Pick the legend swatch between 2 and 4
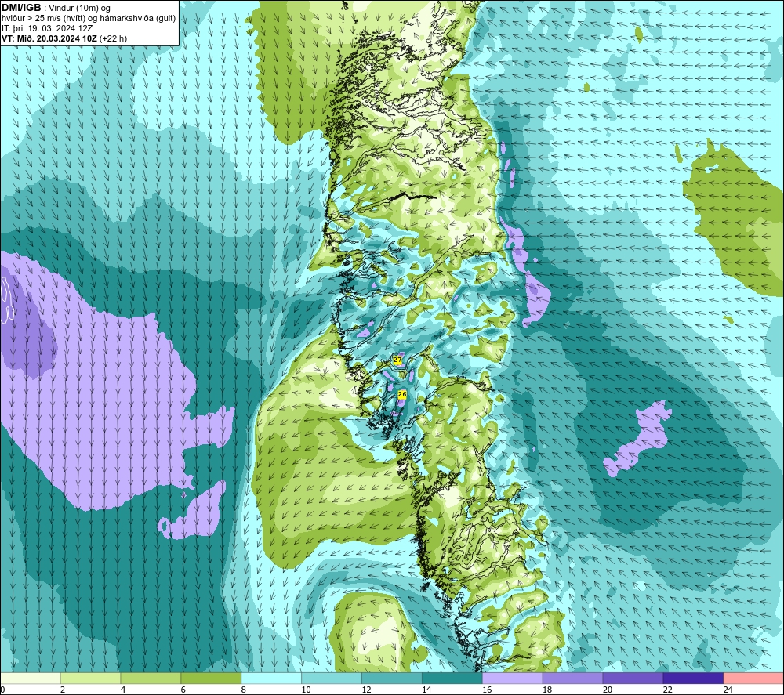784x695 pixels. 90,678
